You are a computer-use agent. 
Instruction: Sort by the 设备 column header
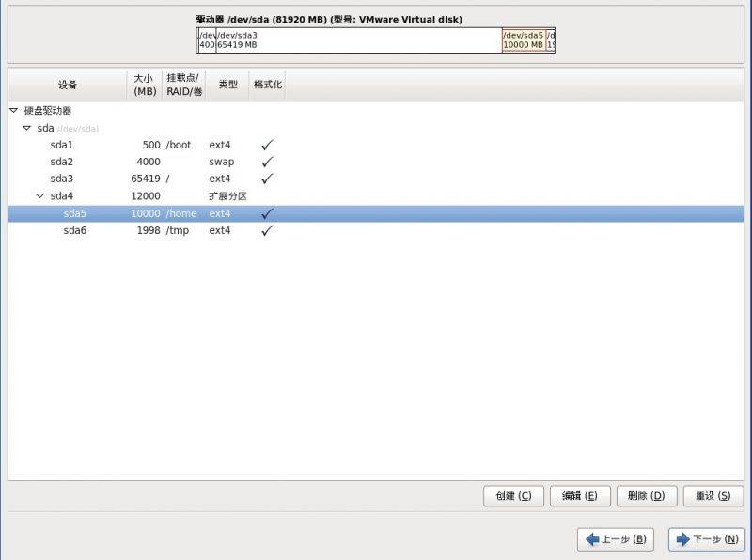pos(67,85)
